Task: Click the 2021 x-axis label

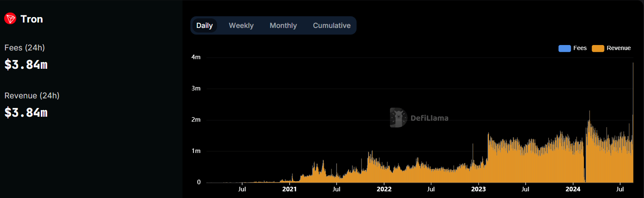Action: coord(289,189)
